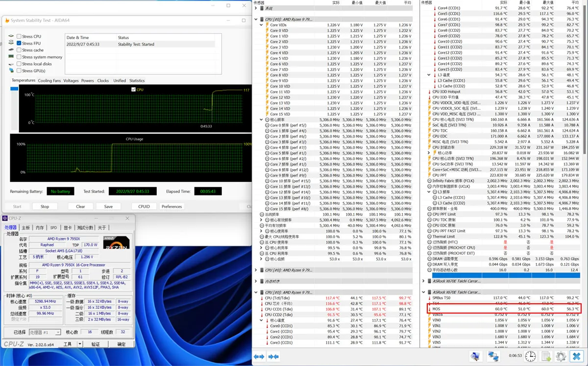588x366 pixels.
Task: Uncheck the Stress FPU checkbox
Action: (19, 43)
